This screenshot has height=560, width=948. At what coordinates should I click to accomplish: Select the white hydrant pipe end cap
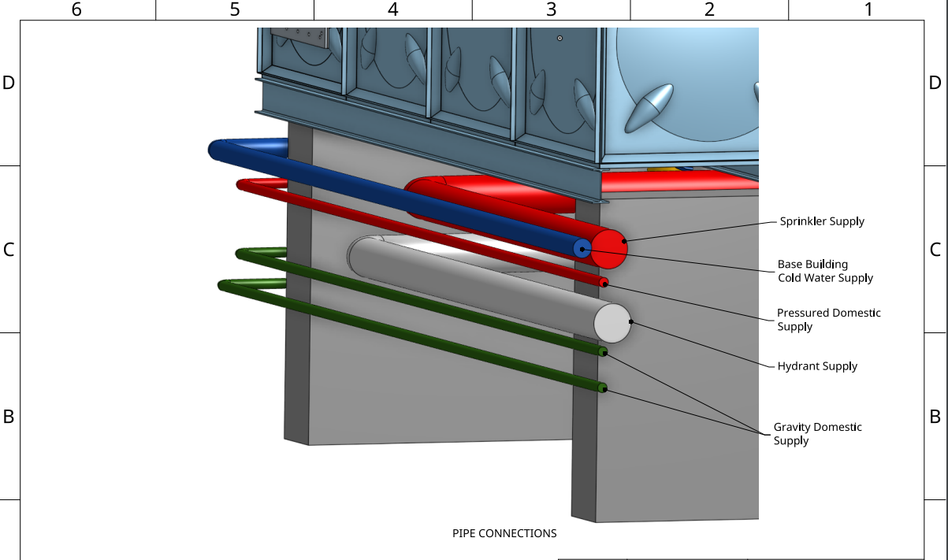(612, 323)
